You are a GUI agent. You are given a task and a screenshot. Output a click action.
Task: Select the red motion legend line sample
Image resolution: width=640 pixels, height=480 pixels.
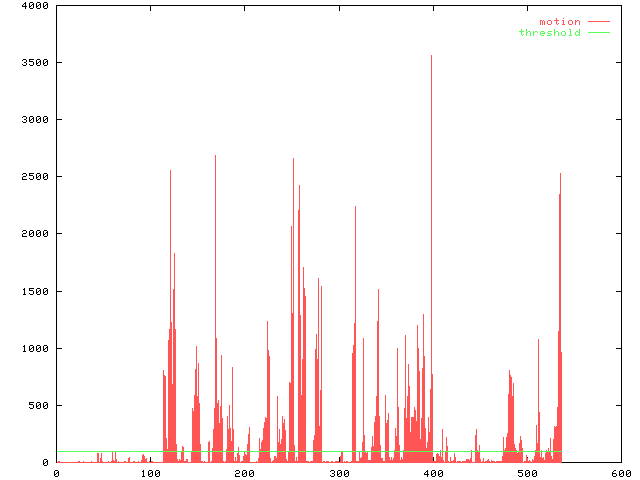pos(598,21)
